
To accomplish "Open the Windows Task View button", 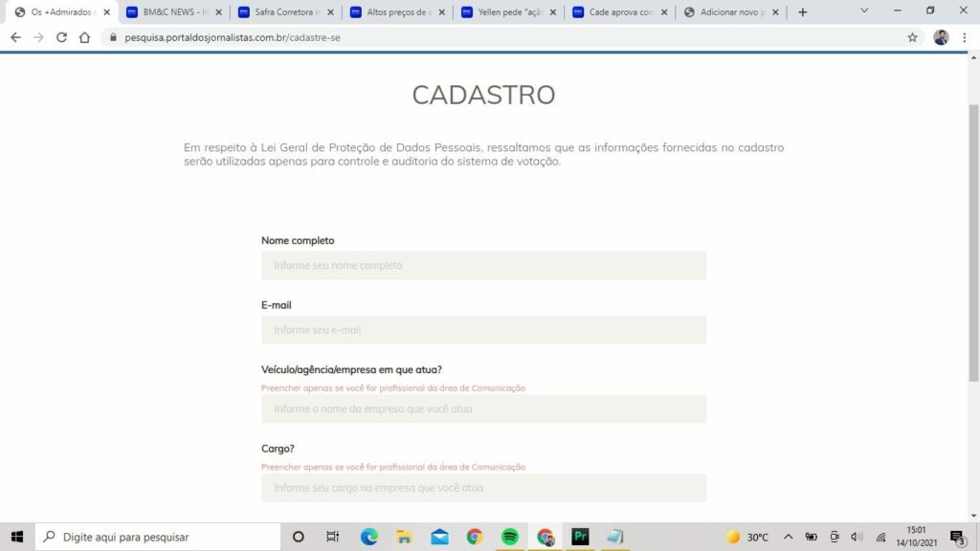I will (x=332, y=537).
